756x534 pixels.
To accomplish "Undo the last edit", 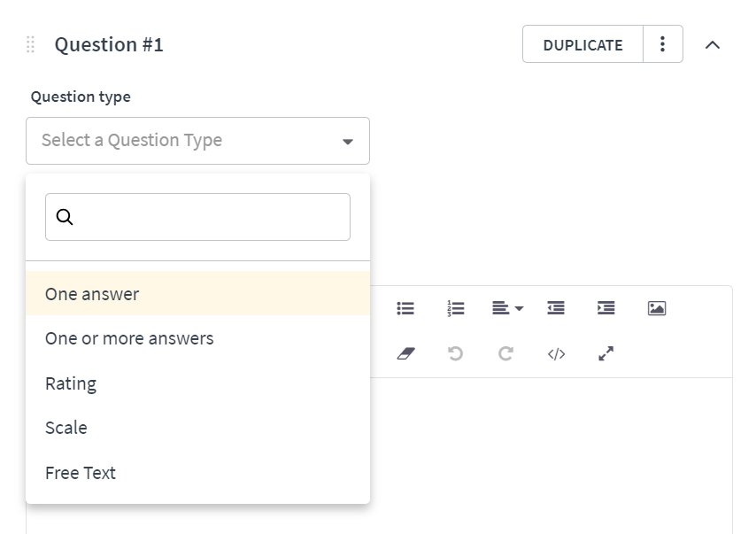I will coord(456,353).
